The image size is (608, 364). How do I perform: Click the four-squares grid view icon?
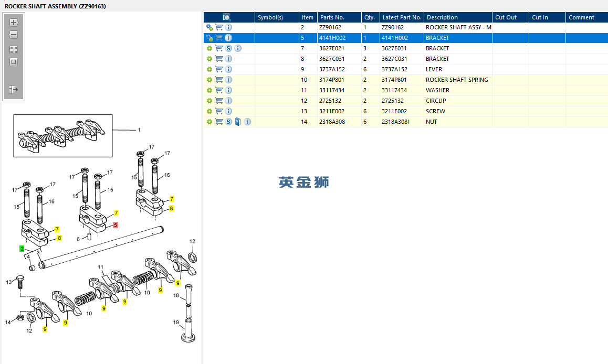tap(14, 50)
